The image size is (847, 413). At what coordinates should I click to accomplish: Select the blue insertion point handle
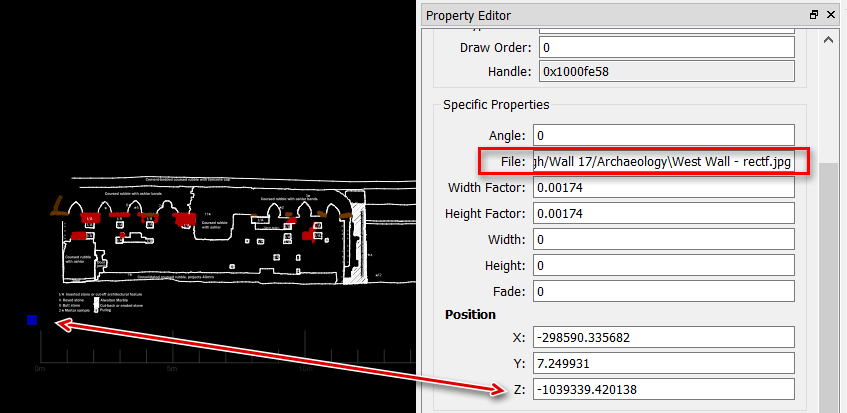(x=32, y=320)
